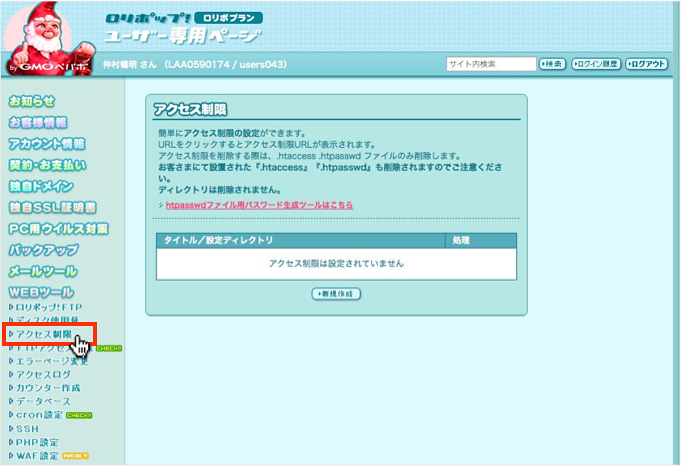Click the 処理 column header
Image resolution: width=681 pixels, height=466 pixels.
click(x=481, y=240)
